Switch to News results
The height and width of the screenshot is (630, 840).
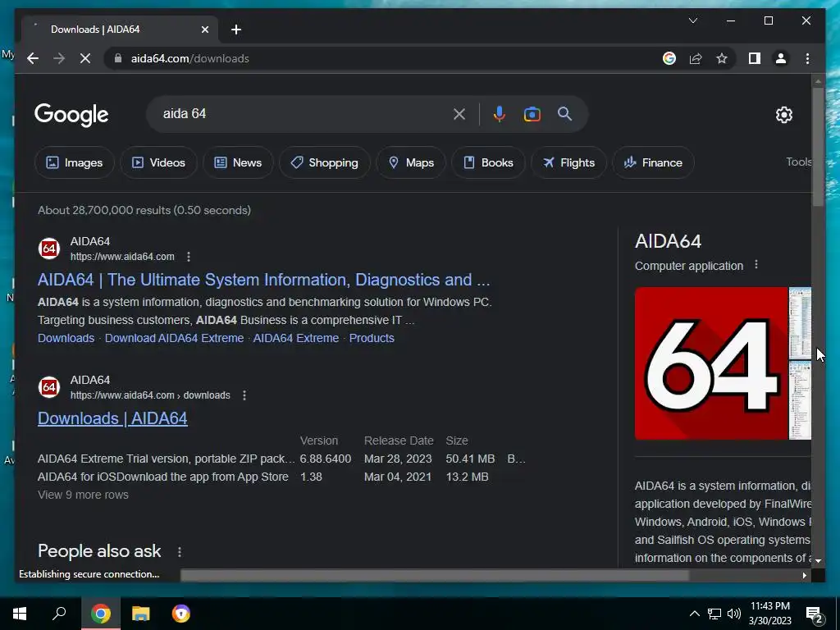click(x=238, y=162)
